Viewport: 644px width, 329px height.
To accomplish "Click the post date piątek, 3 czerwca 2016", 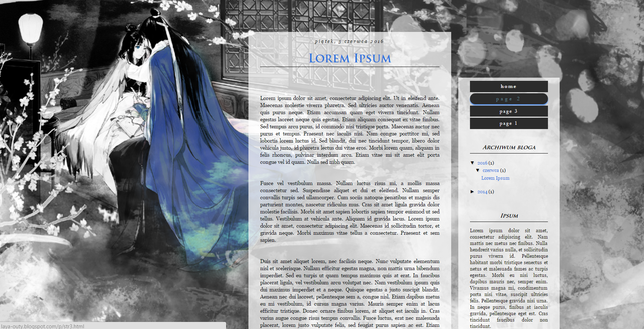I will pos(349,41).
